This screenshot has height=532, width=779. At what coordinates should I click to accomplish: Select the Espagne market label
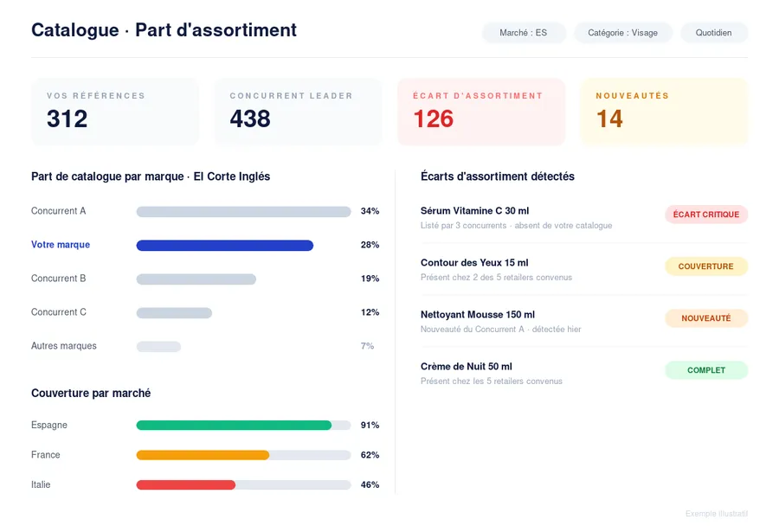click(x=49, y=426)
